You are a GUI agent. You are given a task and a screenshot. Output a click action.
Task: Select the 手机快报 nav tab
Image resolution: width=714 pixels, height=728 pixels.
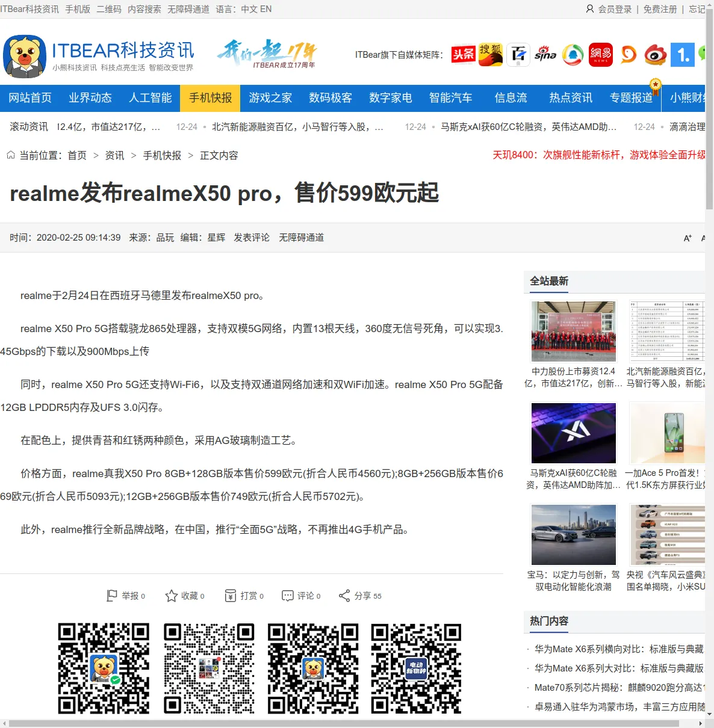(210, 98)
